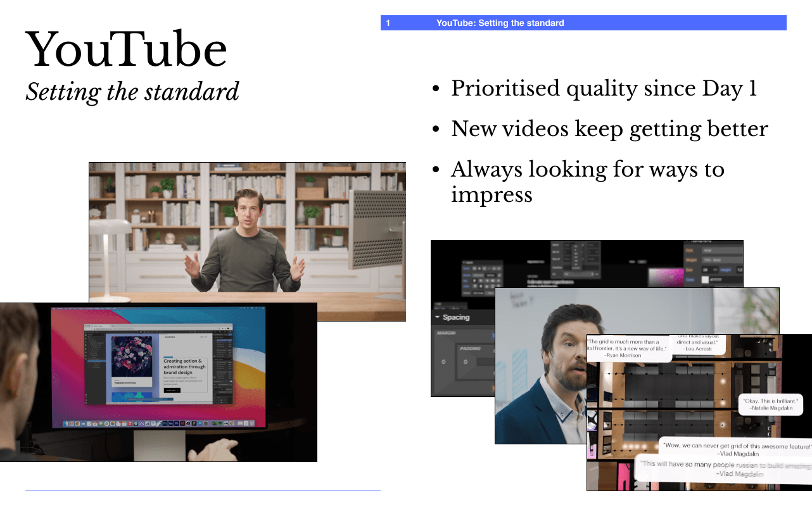Click the "Spacing" panel header in the dark screenshot
Image resolution: width=812 pixels, height=507 pixels.
(456, 317)
